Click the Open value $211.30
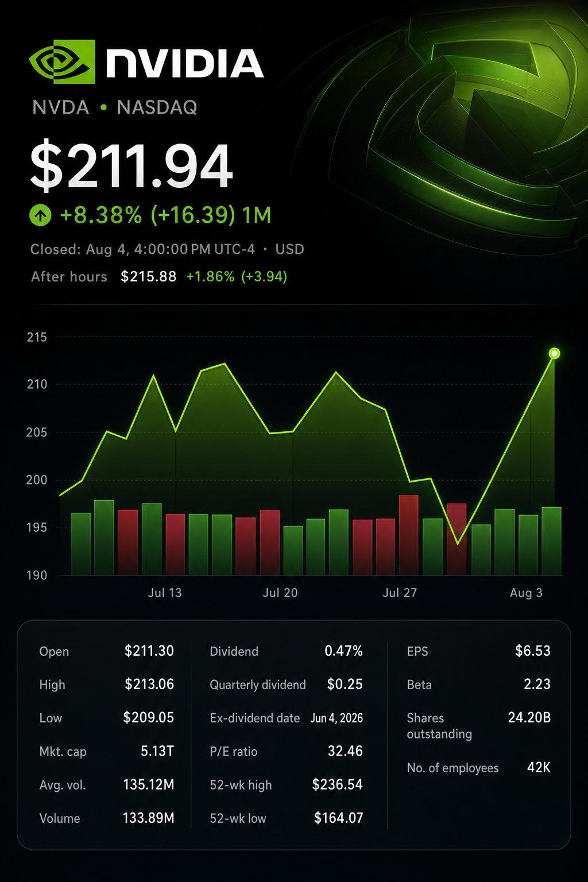The image size is (588, 882). (x=149, y=651)
